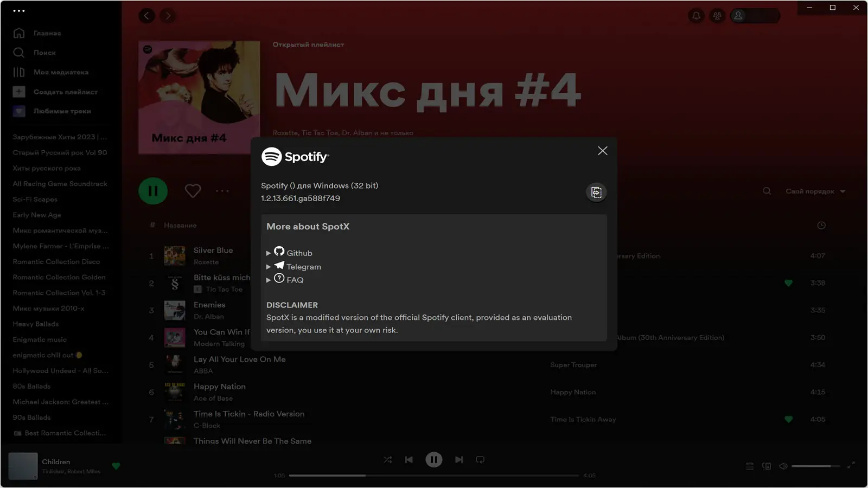Screen dimensions: 868x488
Task: Click now playing album cover
Action: (23, 466)
